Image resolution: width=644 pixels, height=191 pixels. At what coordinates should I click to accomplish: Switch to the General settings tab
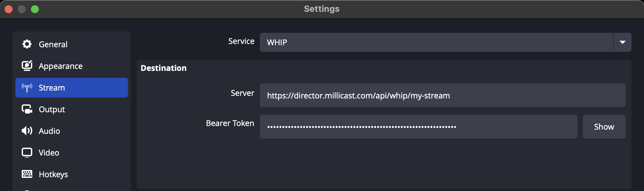pyautogui.click(x=53, y=44)
